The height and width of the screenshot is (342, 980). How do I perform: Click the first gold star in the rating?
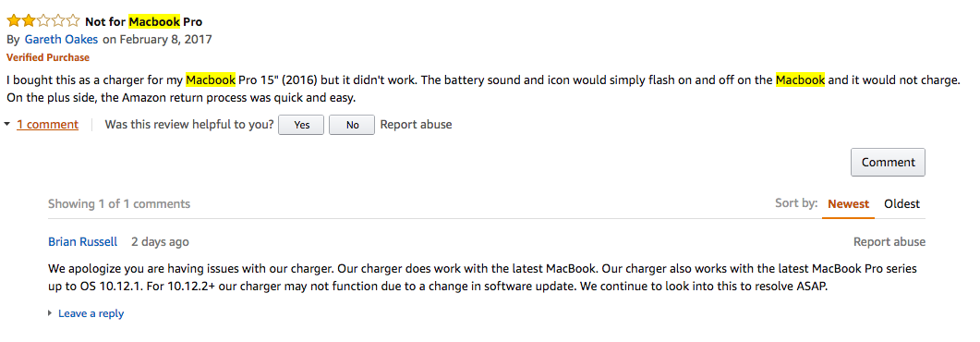pos(14,21)
